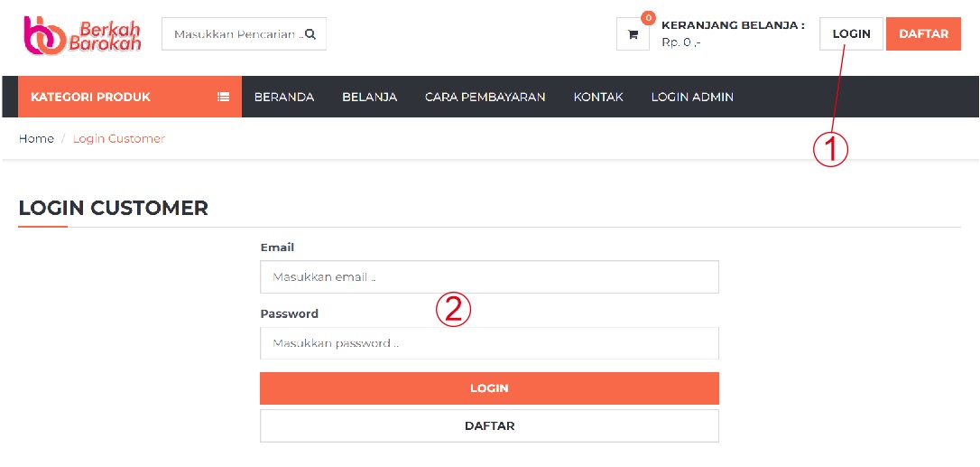
Task: Submit the form with the orange Login button
Action: point(489,388)
